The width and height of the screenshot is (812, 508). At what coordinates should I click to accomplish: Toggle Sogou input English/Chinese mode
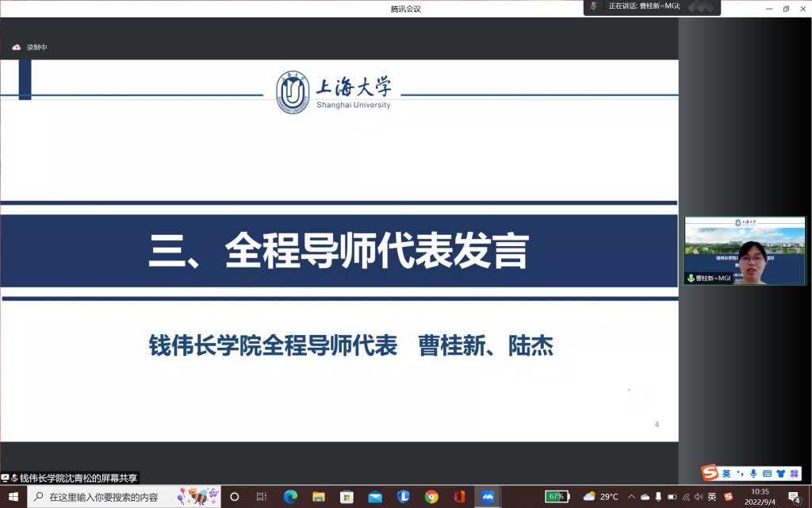click(726, 474)
